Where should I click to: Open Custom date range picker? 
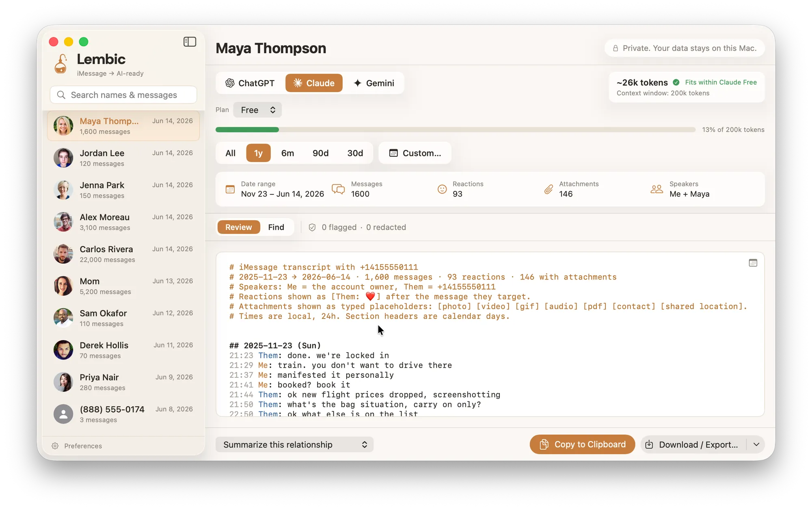pos(415,153)
